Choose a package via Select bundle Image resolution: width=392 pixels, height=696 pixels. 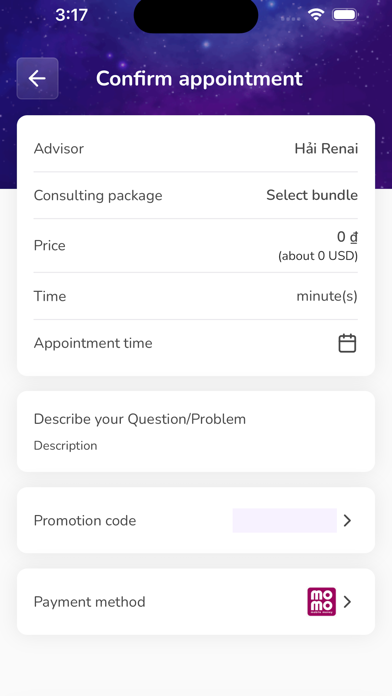tap(312, 195)
